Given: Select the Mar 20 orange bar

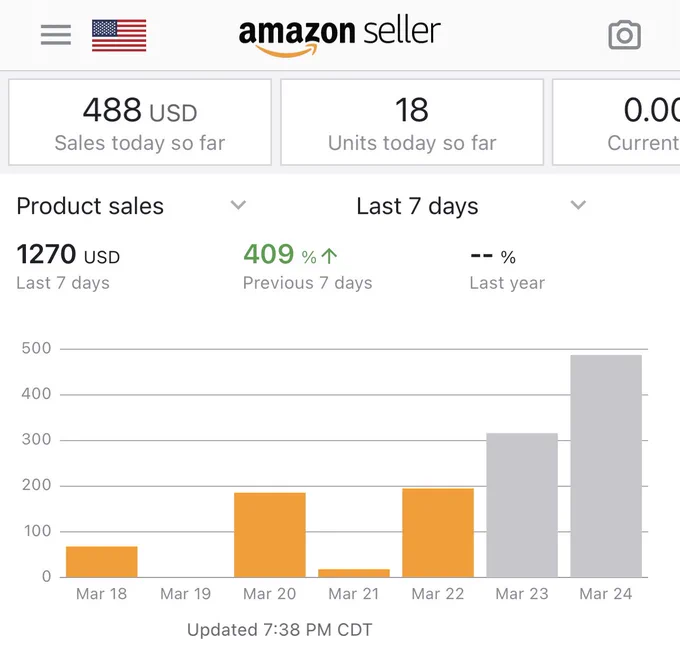Looking at the screenshot, I should coord(270,535).
